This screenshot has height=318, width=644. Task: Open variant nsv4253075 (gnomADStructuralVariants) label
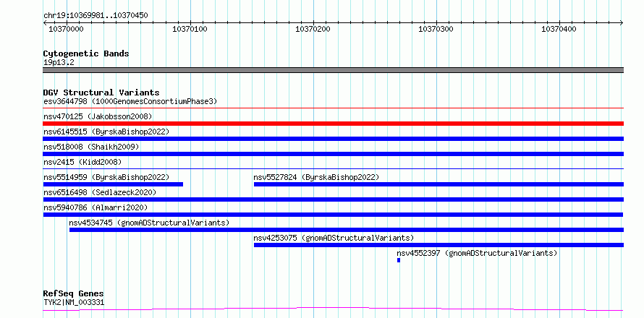pyautogui.click(x=334, y=238)
